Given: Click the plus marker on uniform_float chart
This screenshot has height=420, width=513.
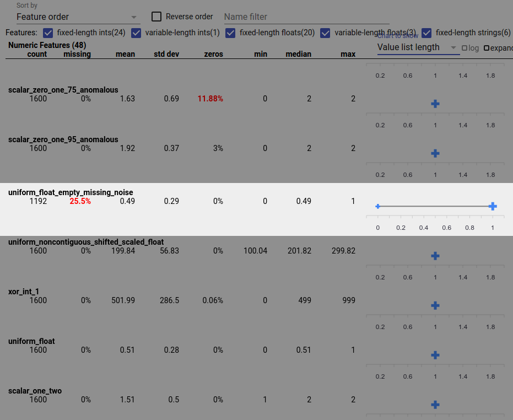Looking at the screenshot, I should pos(435,355).
